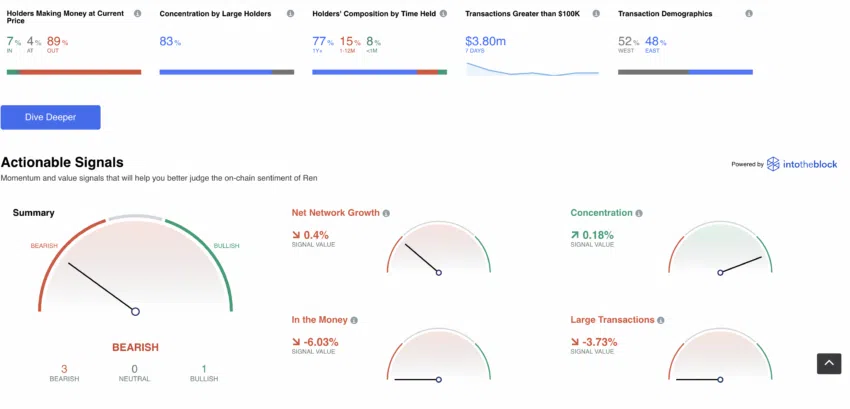Click the holders in/out money bar
Viewport: 850px width, 409px height.
click(74, 72)
